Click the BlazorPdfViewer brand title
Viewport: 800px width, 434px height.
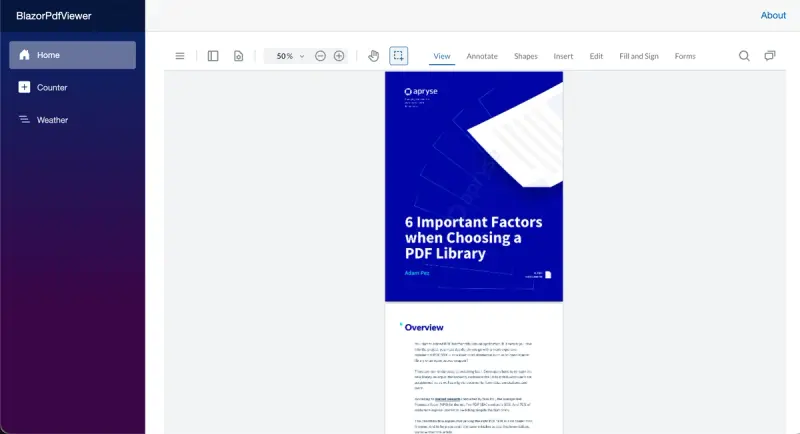click(54, 16)
